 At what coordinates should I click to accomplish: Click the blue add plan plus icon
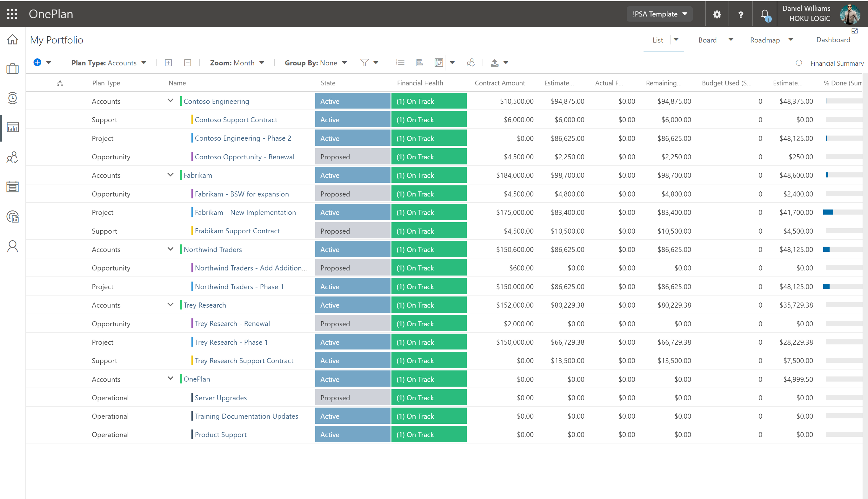click(37, 62)
